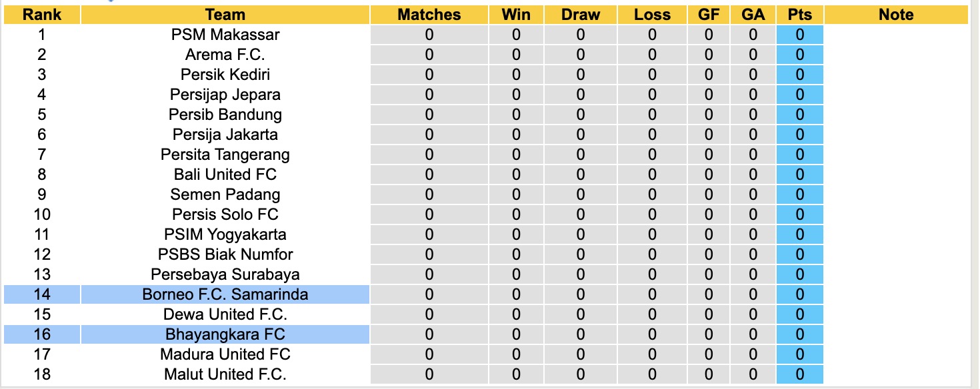980x389 pixels.
Task: Select the Draw column header
Action: coord(580,15)
